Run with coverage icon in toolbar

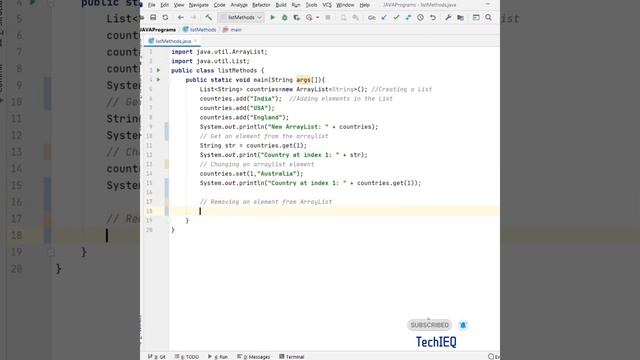297,18
